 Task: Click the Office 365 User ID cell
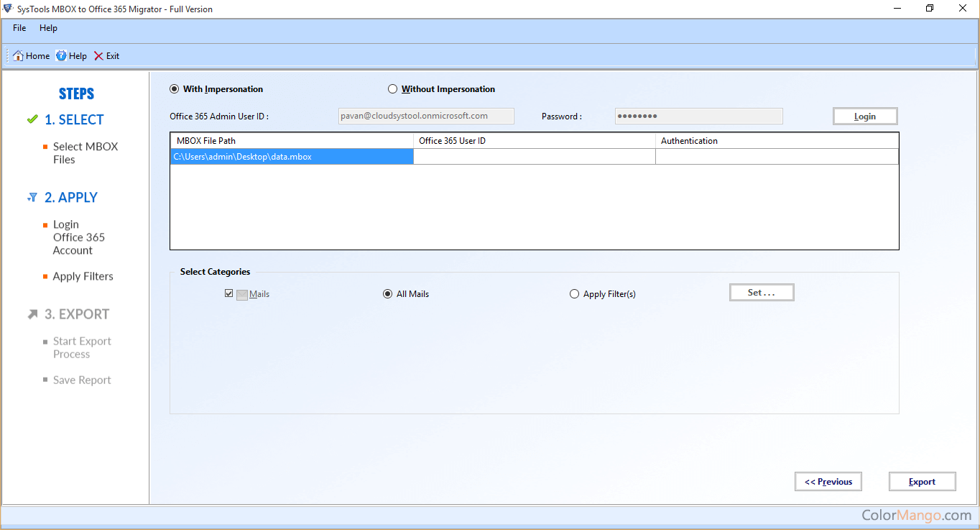click(x=534, y=157)
